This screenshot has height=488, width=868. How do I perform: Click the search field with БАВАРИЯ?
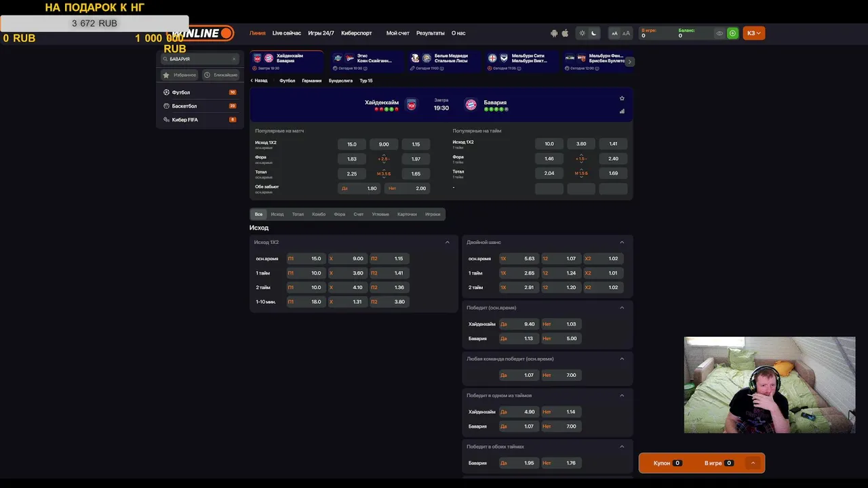tap(199, 59)
